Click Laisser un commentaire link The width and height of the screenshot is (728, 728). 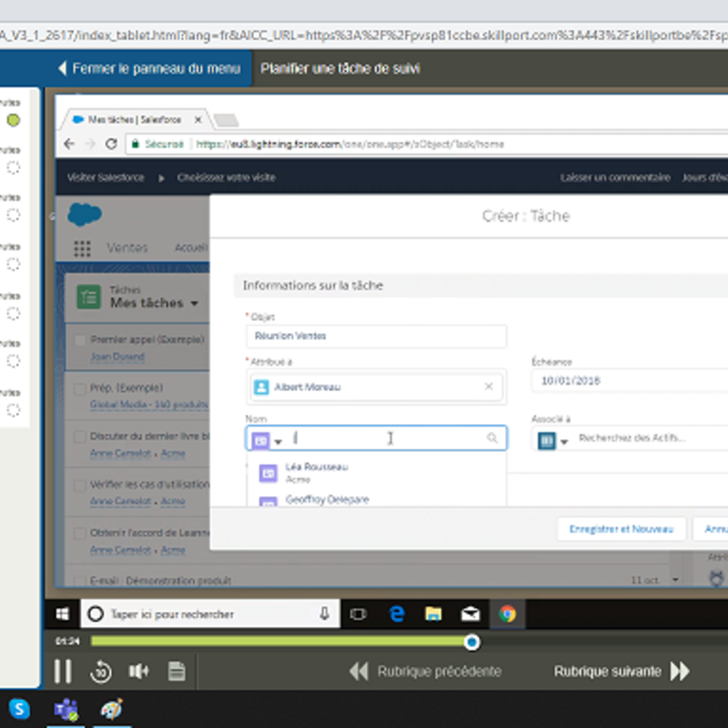615,177
